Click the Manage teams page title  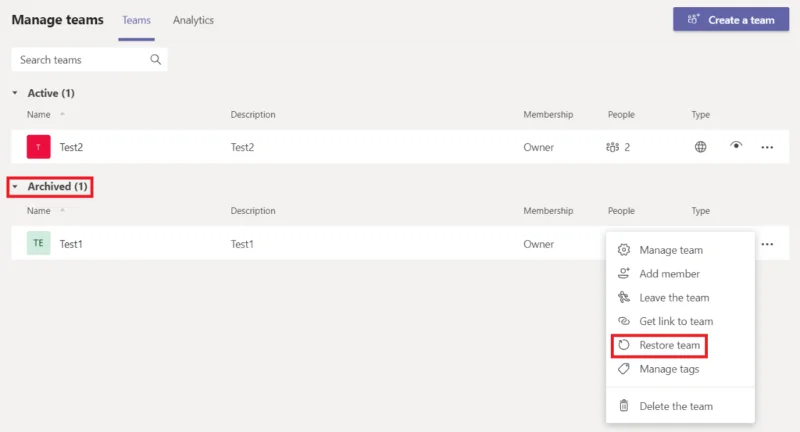pyautogui.click(x=57, y=20)
